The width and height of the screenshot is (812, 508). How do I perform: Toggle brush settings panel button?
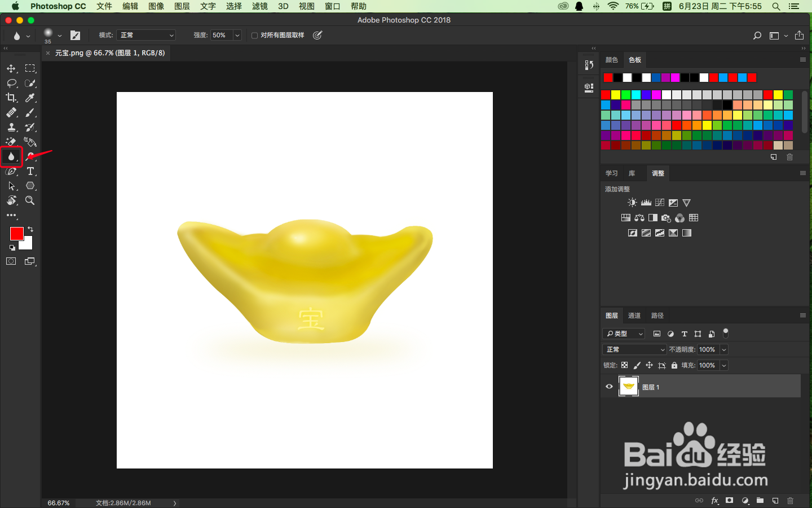click(x=75, y=35)
